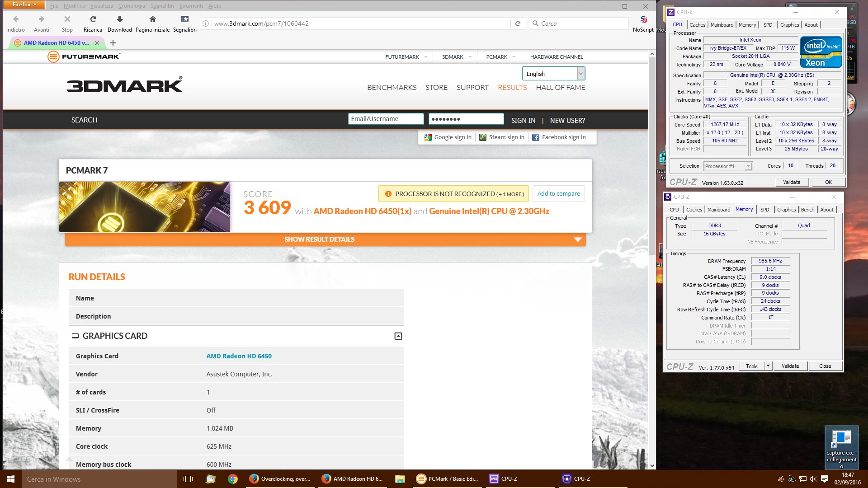Click Add to compare button

[x=558, y=194]
